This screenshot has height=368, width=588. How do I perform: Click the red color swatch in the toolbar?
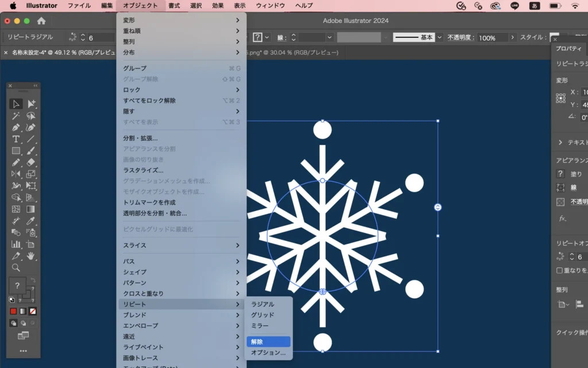coord(13,311)
